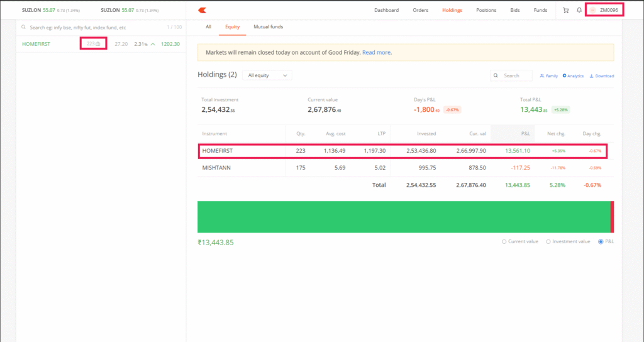Image resolution: width=644 pixels, height=342 pixels.
Task: Open the Read more link
Action: pyautogui.click(x=376, y=53)
